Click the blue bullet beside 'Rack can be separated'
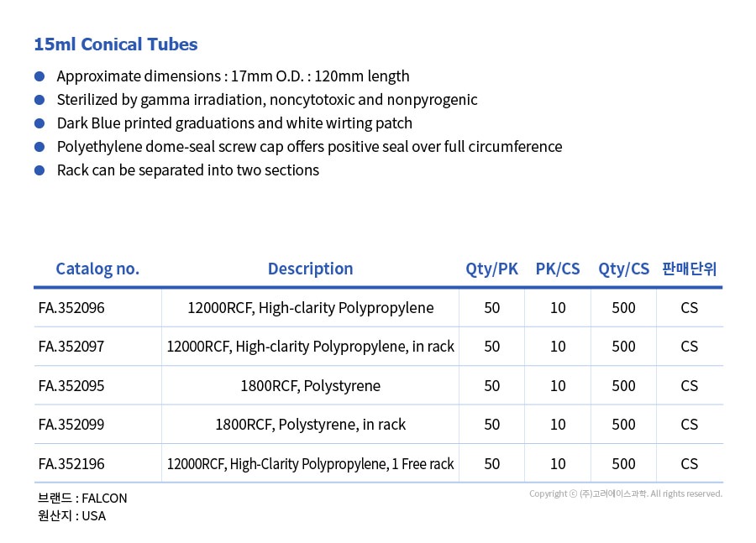Image resolution: width=756 pixels, height=543 pixels. 39,170
